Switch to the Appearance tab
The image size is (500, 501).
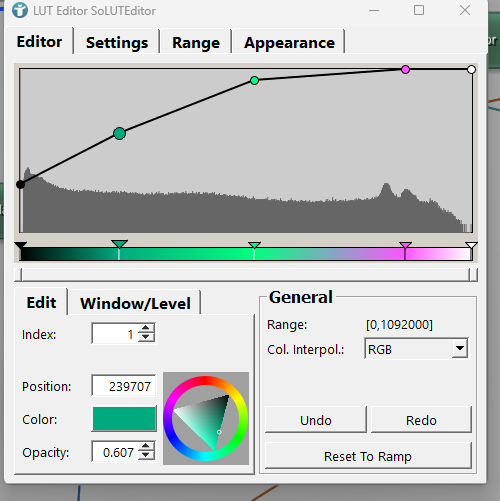pos(289,42)
